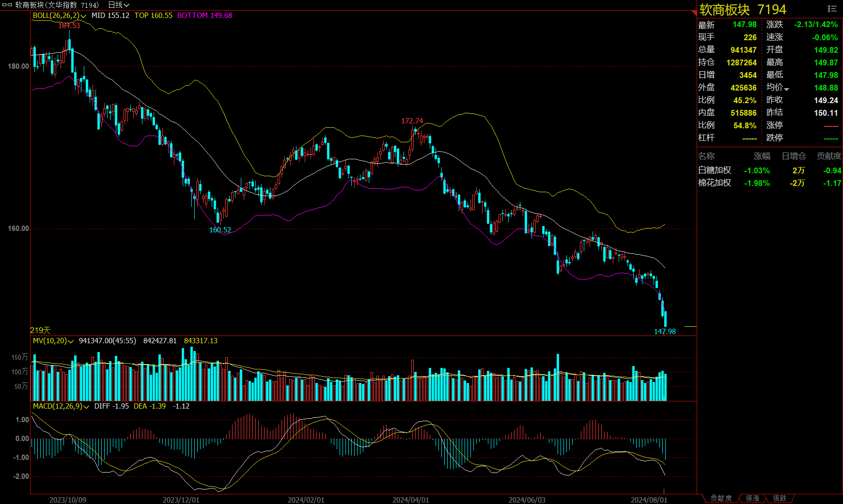Click the chain link icon beside 软商板块
843x504 pixels.
7,5
